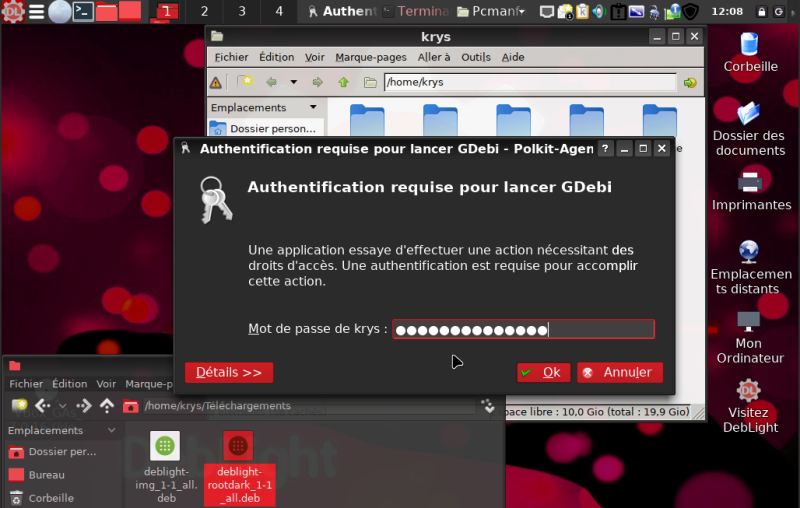Expand the Détails section

(x=228, y=372)
